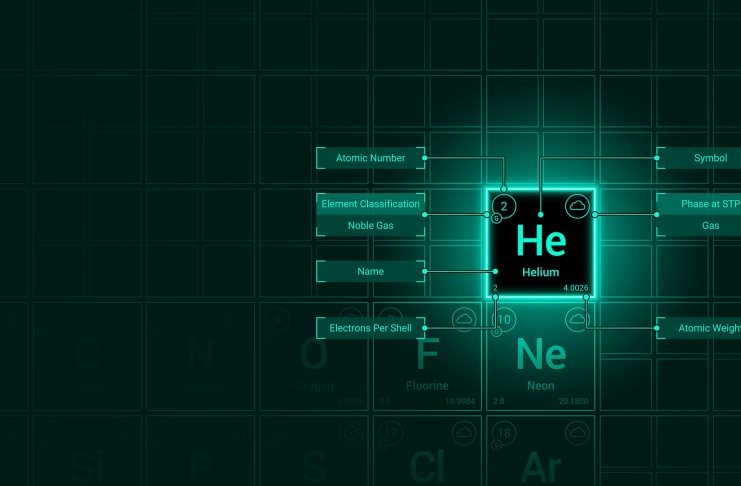Select the Atomic Number label

tap(370, 158)
